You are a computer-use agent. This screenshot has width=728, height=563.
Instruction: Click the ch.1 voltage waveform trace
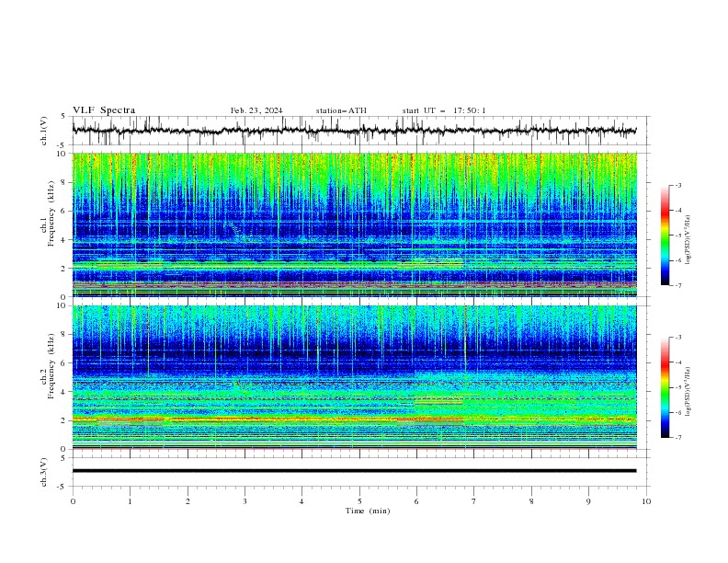point(354,131)
